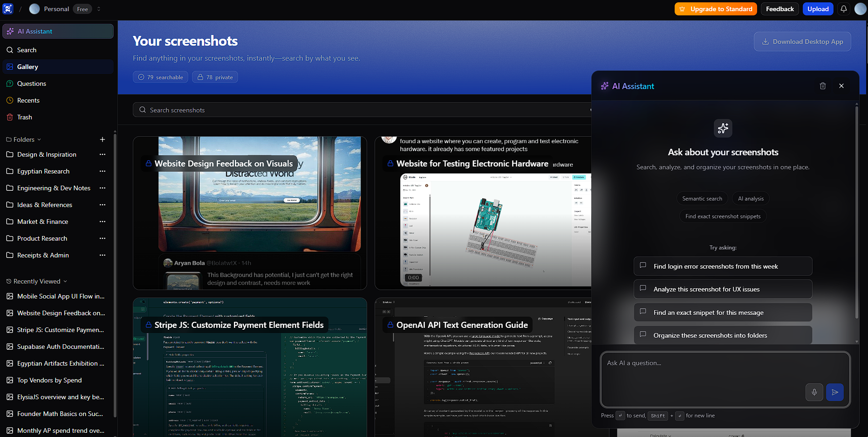Open the Personal workspace switcher

[x=65, y=9]
